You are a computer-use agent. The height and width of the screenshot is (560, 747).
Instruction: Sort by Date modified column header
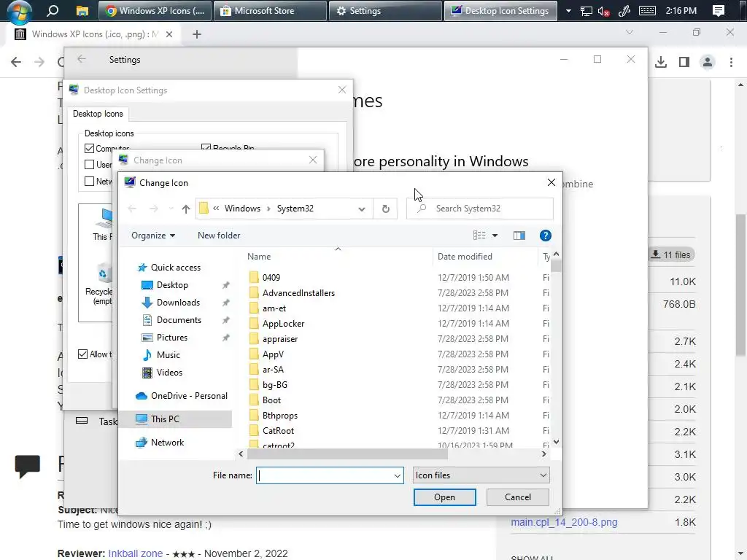pyautogui.click(x=465, y=257)
